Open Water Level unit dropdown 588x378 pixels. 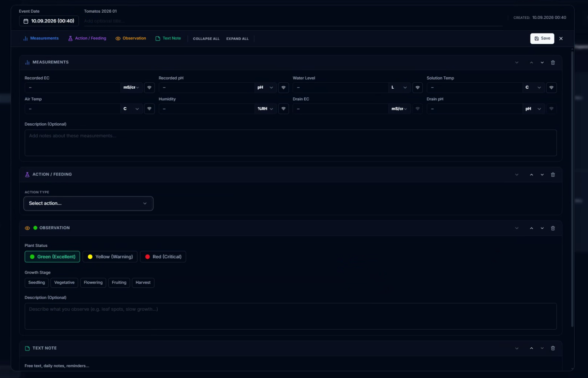click(x=400, y=87)
